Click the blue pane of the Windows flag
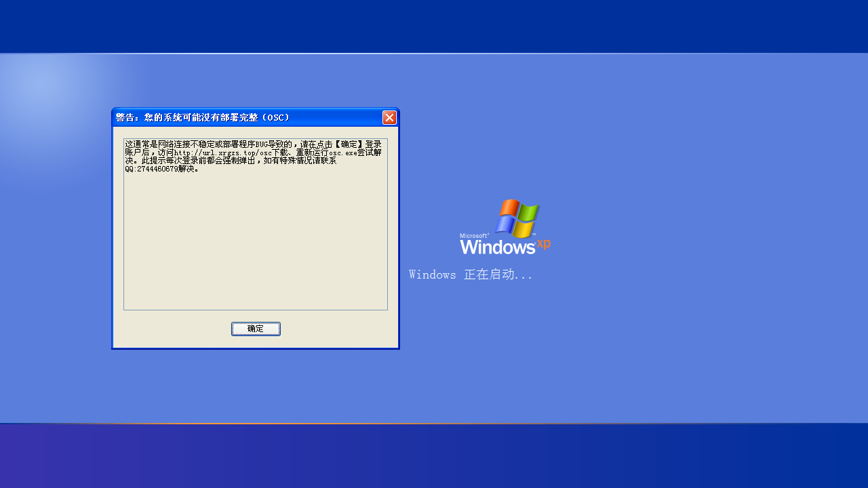The height and width of the screenshot is (488, 868). (505, 225)
